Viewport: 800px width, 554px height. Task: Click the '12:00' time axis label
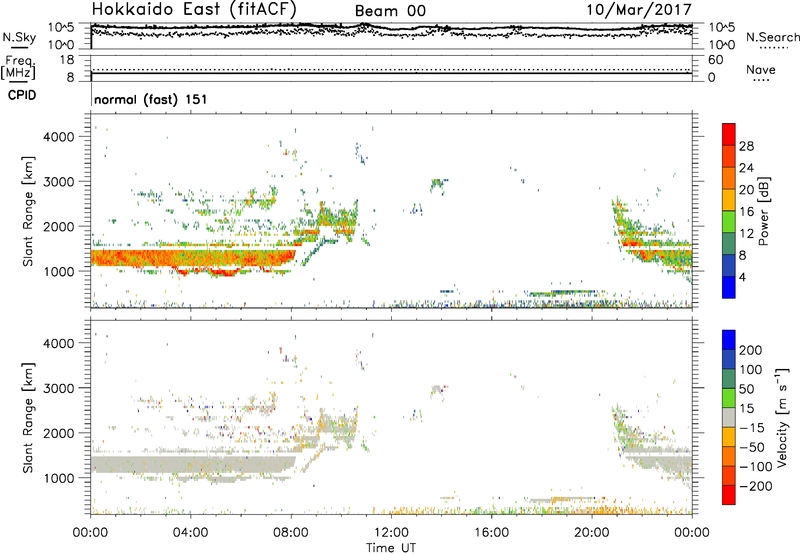(391, 533)
